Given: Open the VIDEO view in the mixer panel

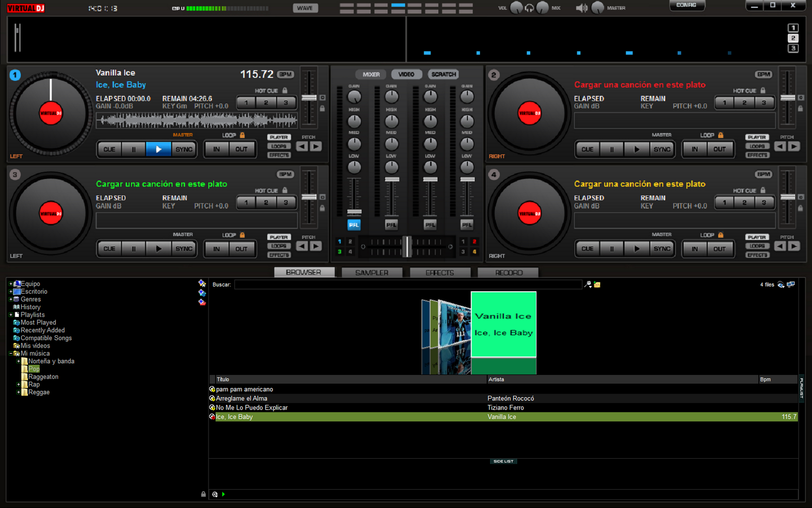Looking at the screenshot, I should pyautogui.click(x=406, y=74).
